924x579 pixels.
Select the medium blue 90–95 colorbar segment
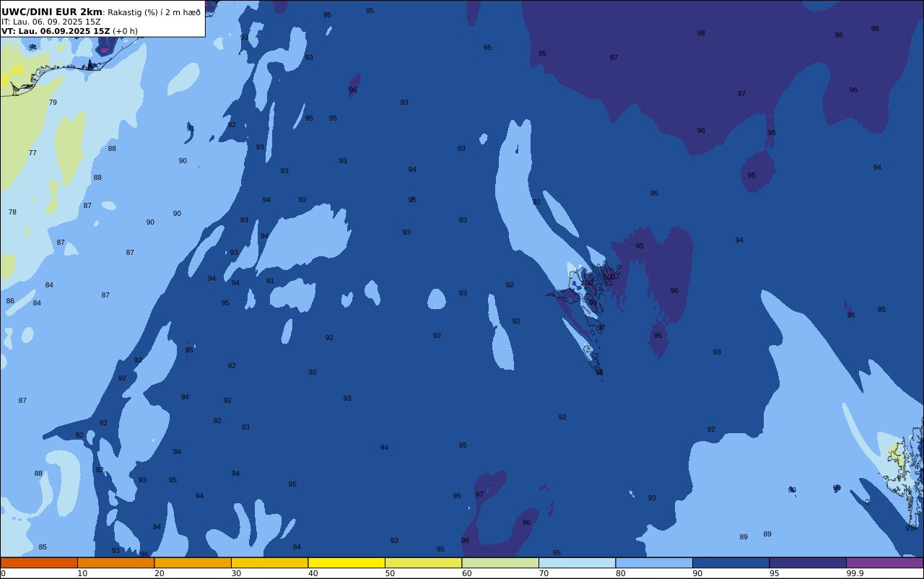[731, 562]
